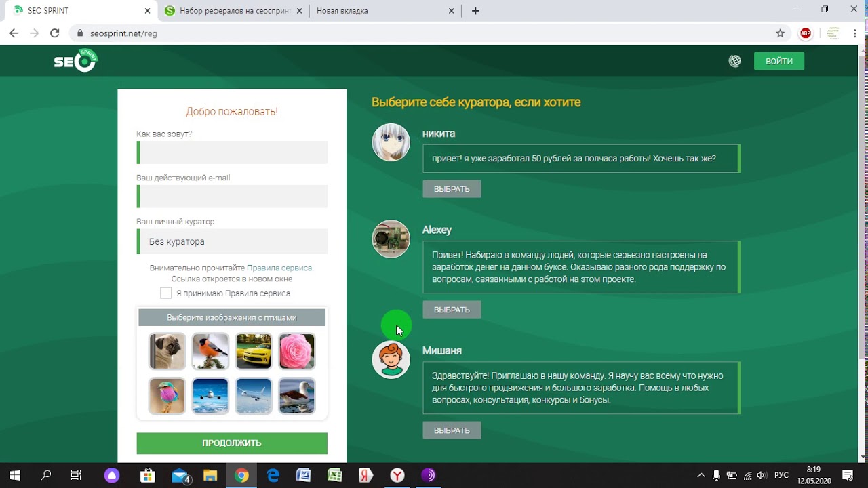Open Yandex Browser from taskbar
Image resolution: width=868 pixels, height=488 pixels.
(397, 475)
